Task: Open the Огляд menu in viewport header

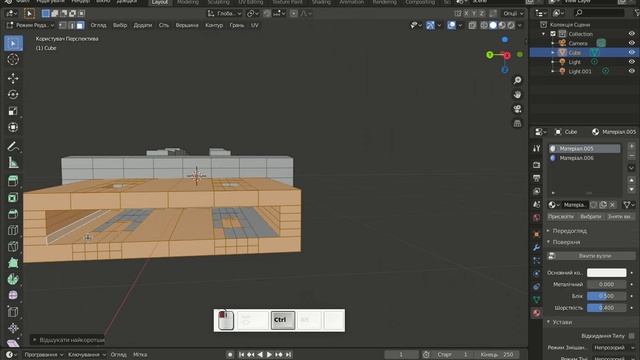Action: pos(98,25)
